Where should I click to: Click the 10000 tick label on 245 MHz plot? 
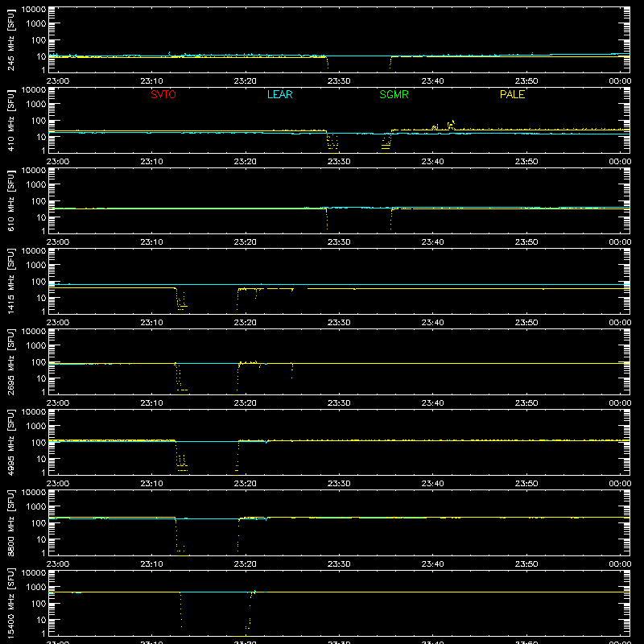[33, 10]
